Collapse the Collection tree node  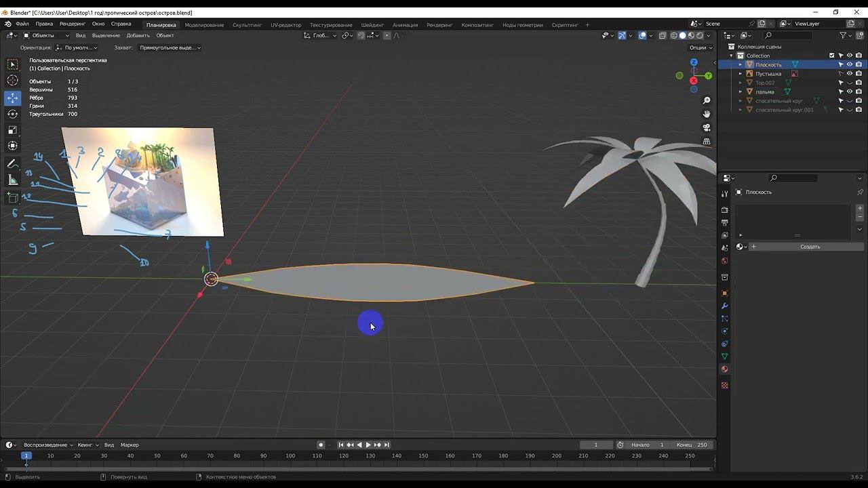click(x=731, y=56)
